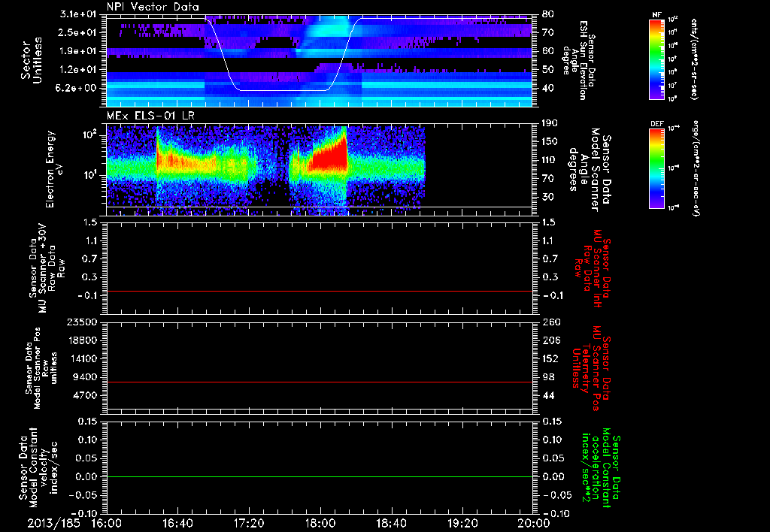
Task: Click the '206' telemetry tick value
Action: click(x=550, y=340)
